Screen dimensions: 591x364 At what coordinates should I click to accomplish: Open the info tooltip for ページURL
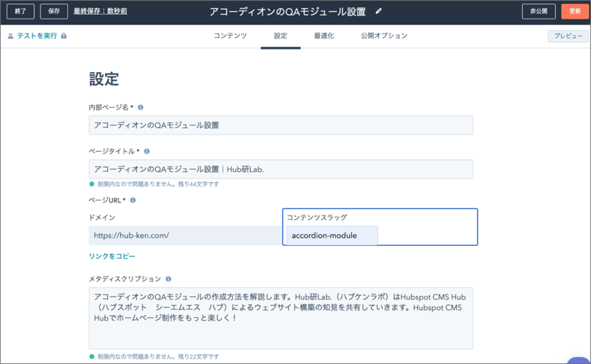(133, 200)
